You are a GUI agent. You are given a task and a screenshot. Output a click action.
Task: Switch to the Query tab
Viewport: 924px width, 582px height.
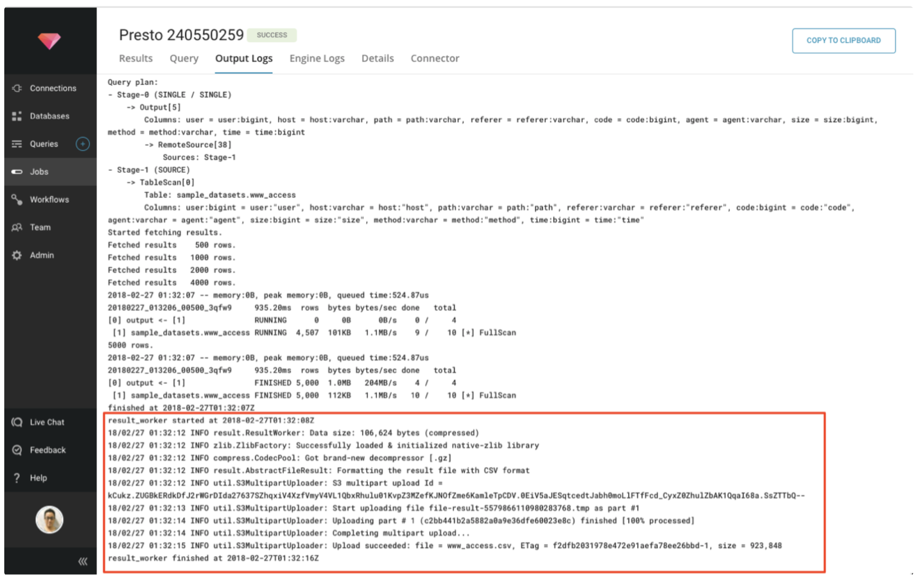coord(184,58)
